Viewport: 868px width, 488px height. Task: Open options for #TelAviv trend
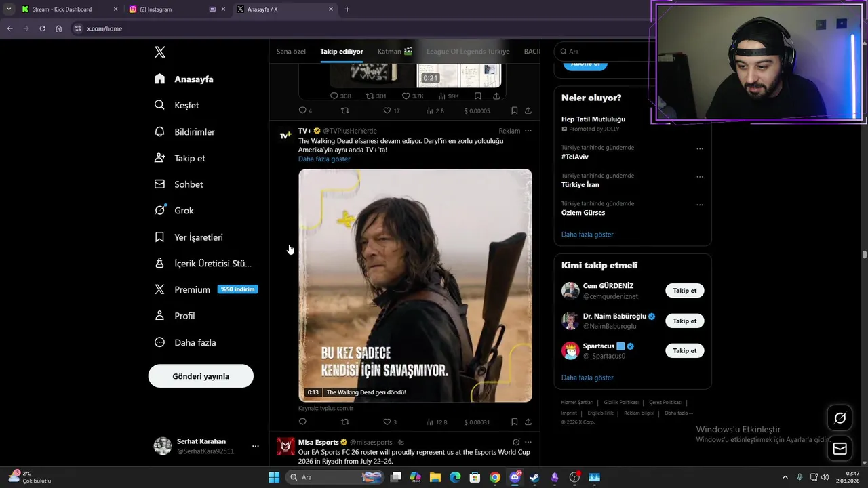[x=700, y=148]
